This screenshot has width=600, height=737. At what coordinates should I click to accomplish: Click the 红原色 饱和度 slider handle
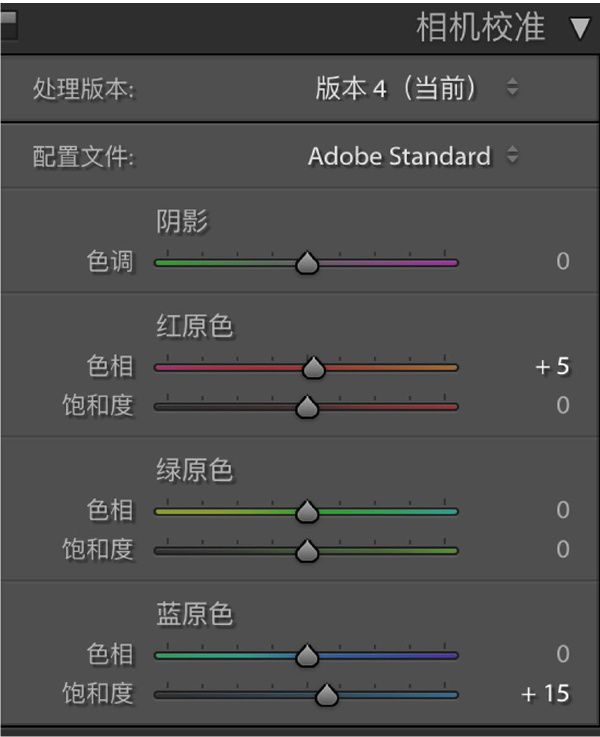(307, 406)
